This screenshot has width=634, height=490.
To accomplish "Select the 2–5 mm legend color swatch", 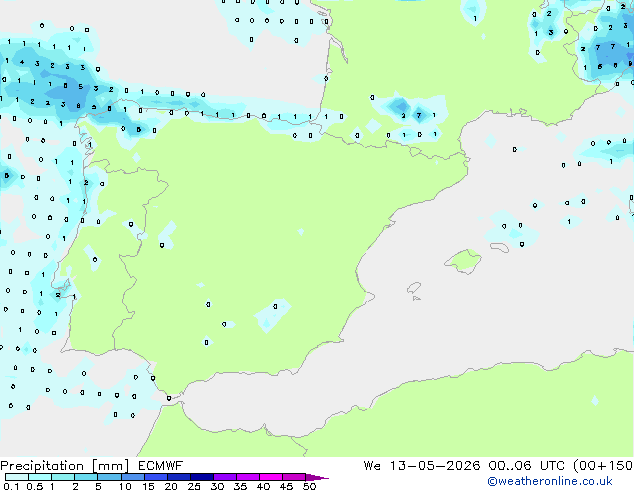I will pos(86,477).
